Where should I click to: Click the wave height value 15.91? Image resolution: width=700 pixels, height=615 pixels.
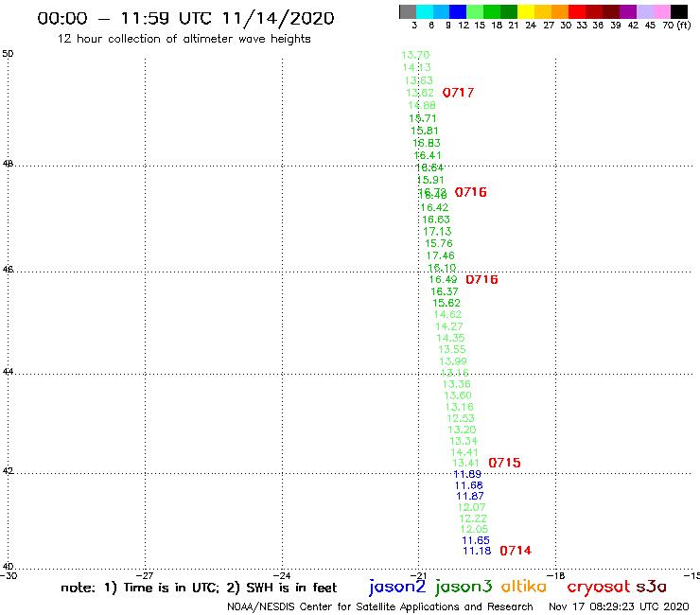430,180
